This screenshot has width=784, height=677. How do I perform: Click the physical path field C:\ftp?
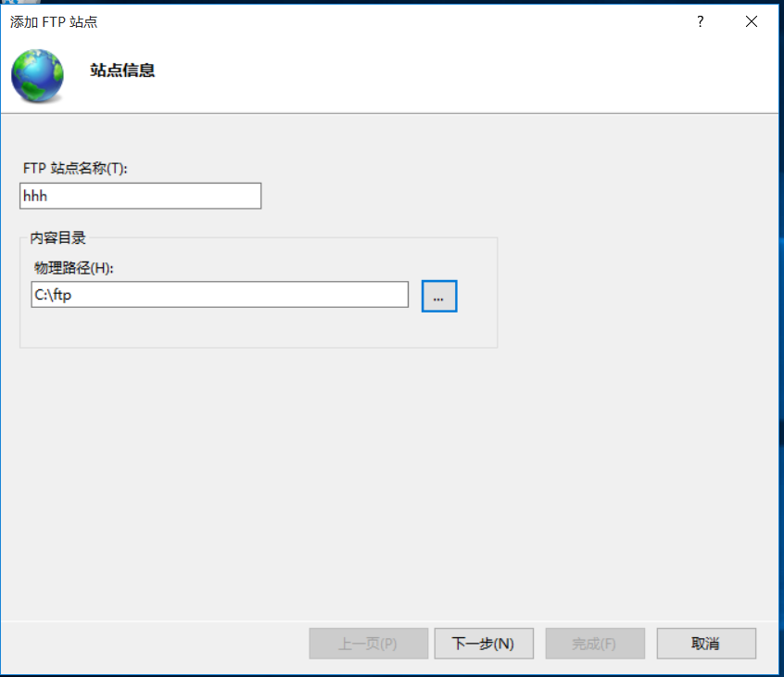(x=220, y=294)
